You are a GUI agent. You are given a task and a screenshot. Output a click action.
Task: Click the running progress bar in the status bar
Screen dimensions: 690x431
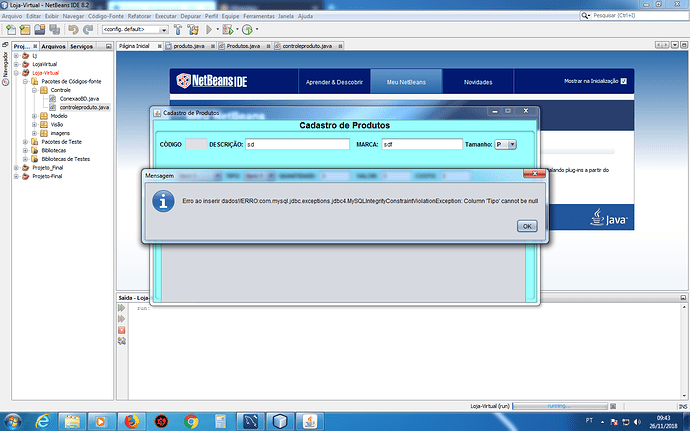click(x=560, y=406)
